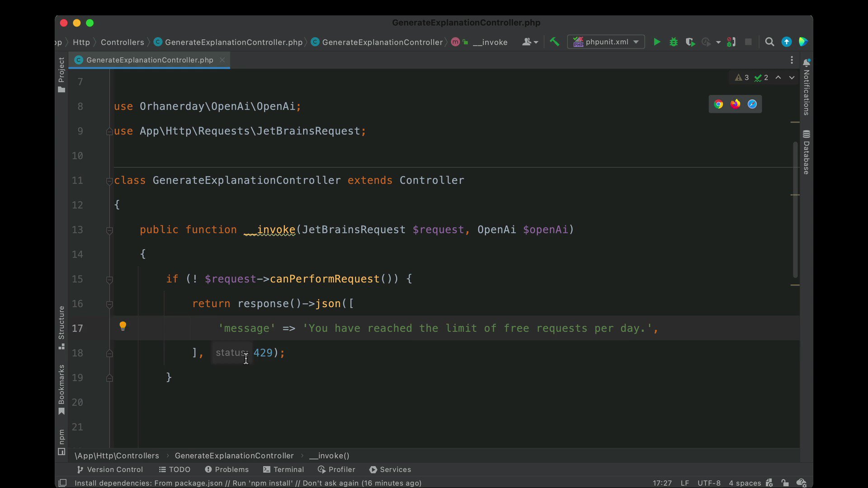Open Search Everywhere magnifier icon
This screenshot has height=488, width=868.
point(769,42)
